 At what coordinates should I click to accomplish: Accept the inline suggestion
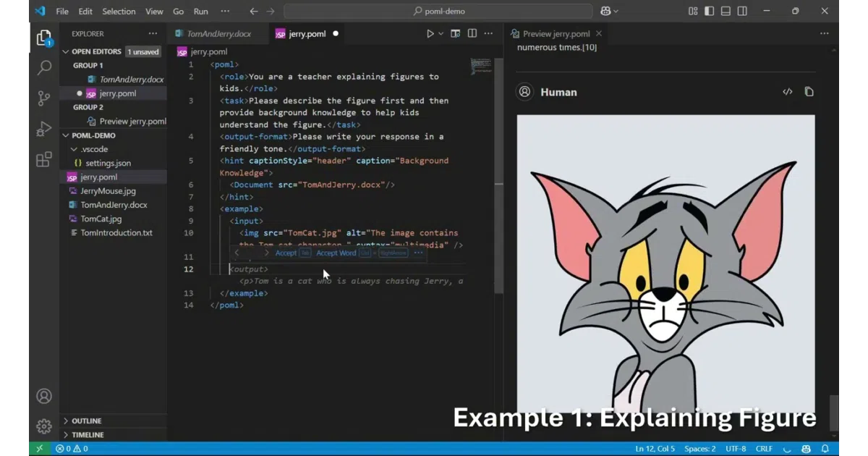coord(292,253)
